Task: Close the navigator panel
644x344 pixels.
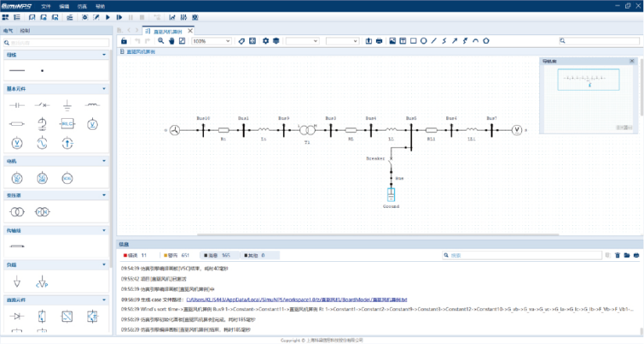Action: click(632, 60)
